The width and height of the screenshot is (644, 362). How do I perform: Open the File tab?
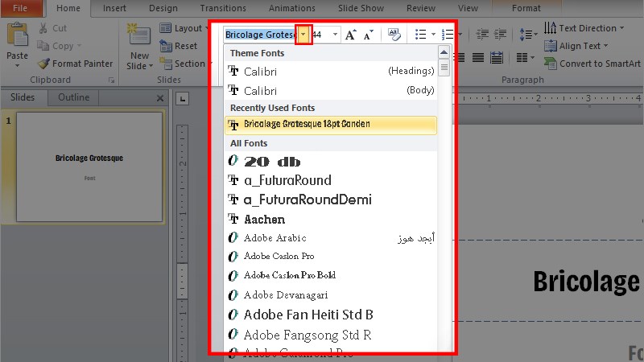click(x=21, y=8)
